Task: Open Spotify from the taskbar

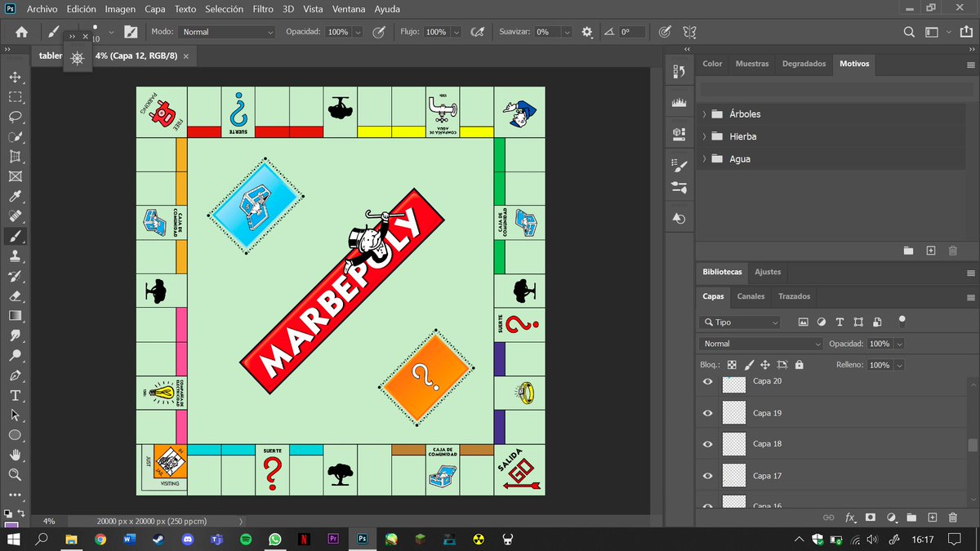Action: pyautogui.click(x=246, y=540)
